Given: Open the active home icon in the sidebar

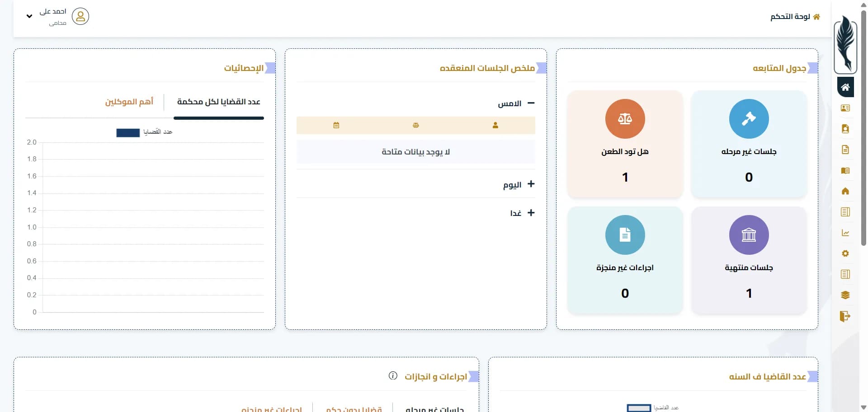Looking at the screenshot, I should point(845,87).
